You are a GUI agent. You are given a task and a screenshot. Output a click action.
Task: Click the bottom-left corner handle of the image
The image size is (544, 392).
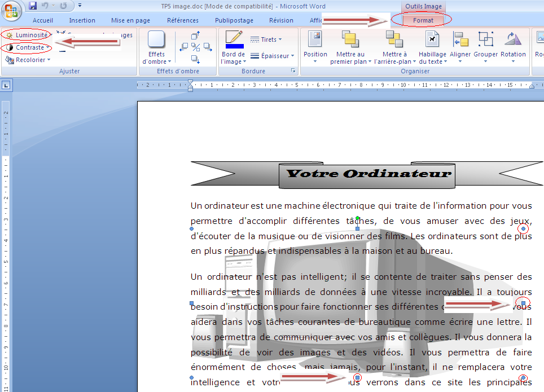point(191,377)
